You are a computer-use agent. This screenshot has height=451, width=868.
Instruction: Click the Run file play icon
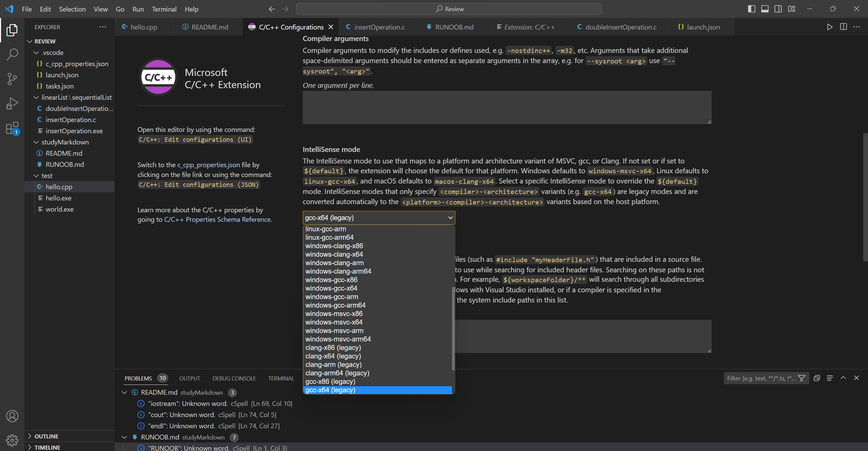[830, 27]
